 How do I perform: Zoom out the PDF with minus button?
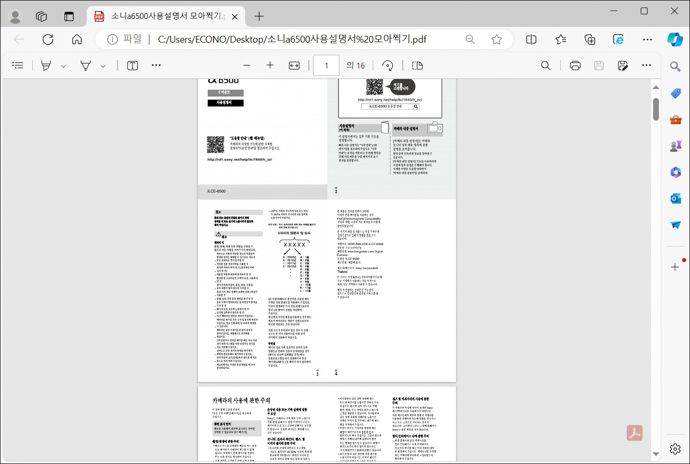point(246,66)
